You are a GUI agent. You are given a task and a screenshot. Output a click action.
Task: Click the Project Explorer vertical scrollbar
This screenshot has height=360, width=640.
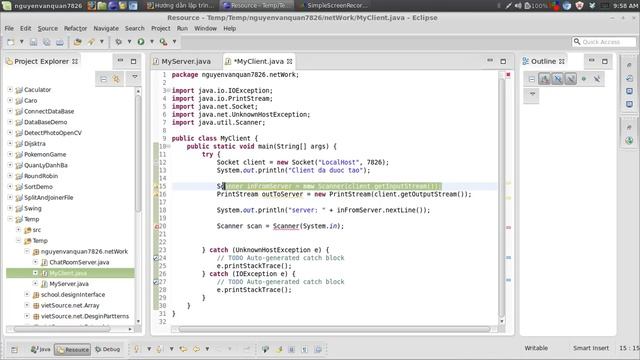[x=138, y=153]
